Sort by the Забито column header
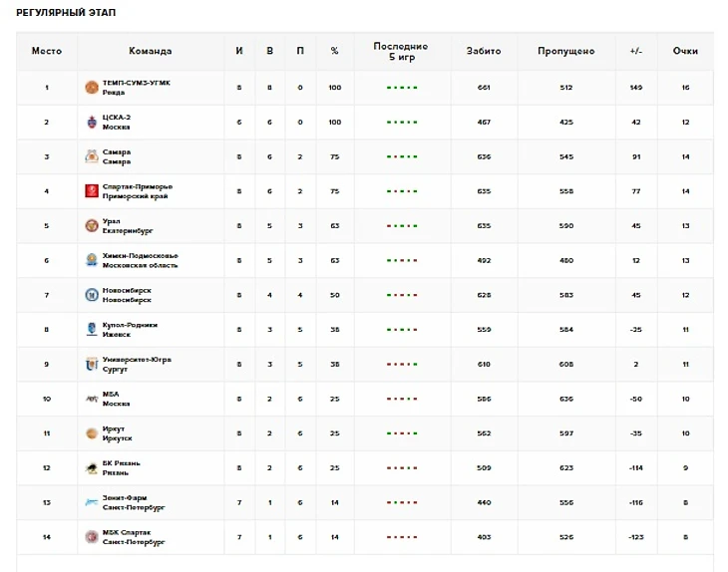 coord(484,51)
